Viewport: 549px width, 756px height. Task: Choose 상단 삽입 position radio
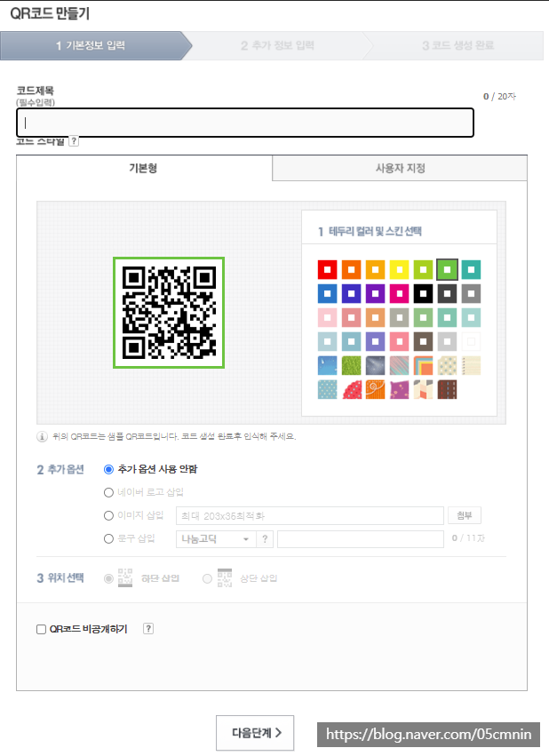tap(207, 578)
